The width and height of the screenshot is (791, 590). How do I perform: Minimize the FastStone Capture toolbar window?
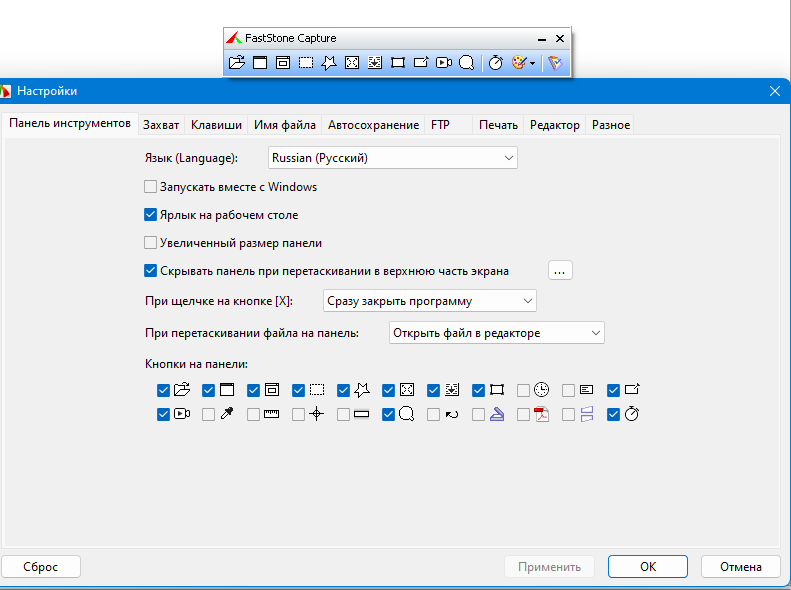click(x=542, y=39)
